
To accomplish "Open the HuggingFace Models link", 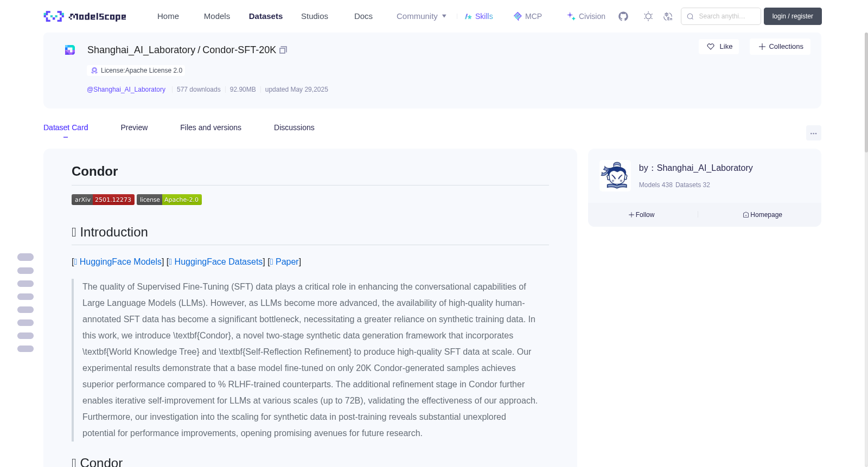I will coord(120,262).
